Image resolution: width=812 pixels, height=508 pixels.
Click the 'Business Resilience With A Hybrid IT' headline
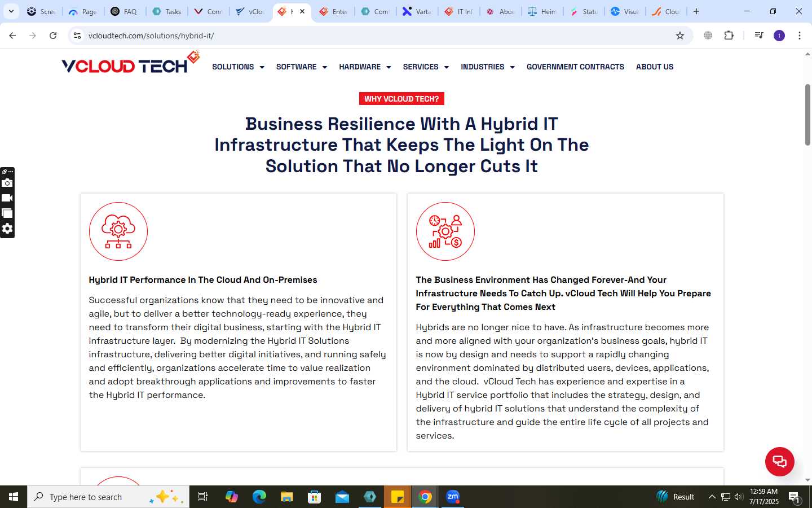401,145
